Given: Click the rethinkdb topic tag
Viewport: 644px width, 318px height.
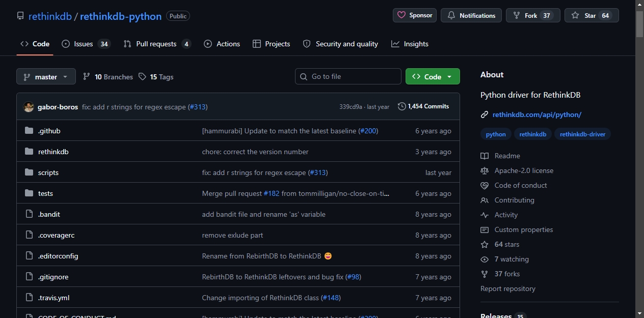Looking at the screenshot, I should 533,134.
